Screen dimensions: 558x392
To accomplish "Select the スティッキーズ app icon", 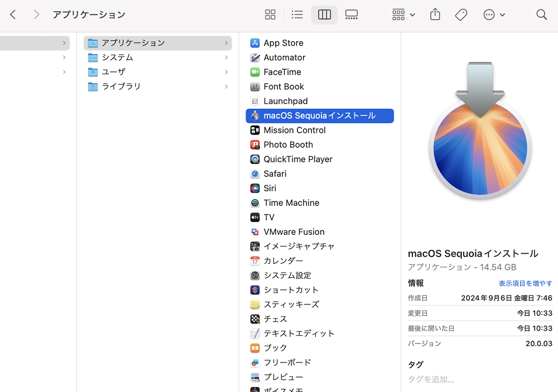I will pos(255,304).
